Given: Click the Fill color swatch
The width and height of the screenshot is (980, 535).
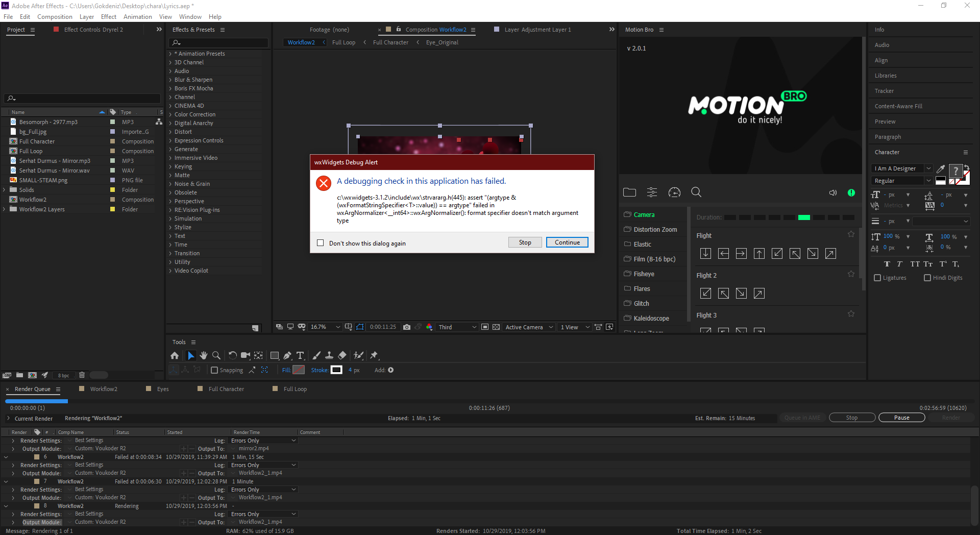Looking at the screenshot, I should [x=299, y=370].
